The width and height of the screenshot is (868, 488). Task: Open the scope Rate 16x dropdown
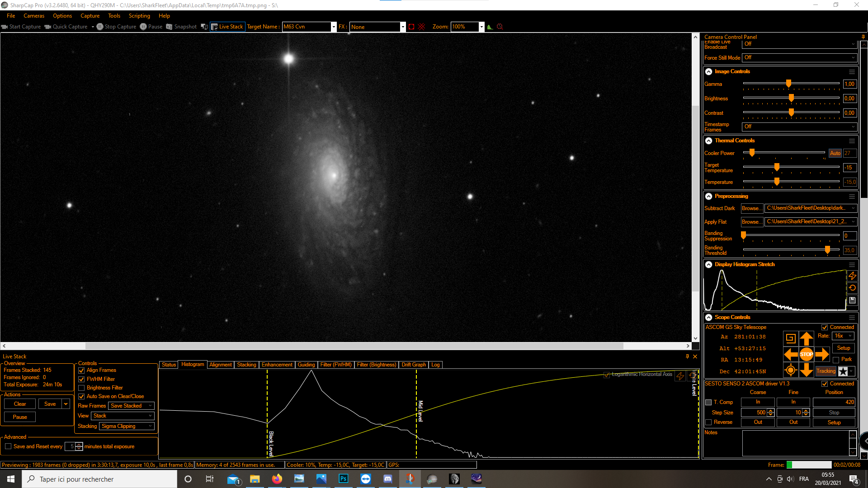843,336
